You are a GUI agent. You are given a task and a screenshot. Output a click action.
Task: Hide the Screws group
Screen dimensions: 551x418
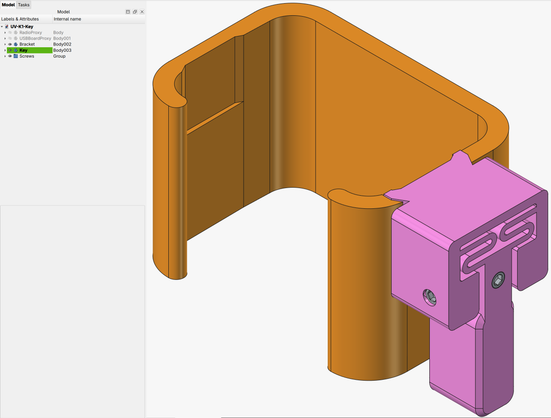10,56
